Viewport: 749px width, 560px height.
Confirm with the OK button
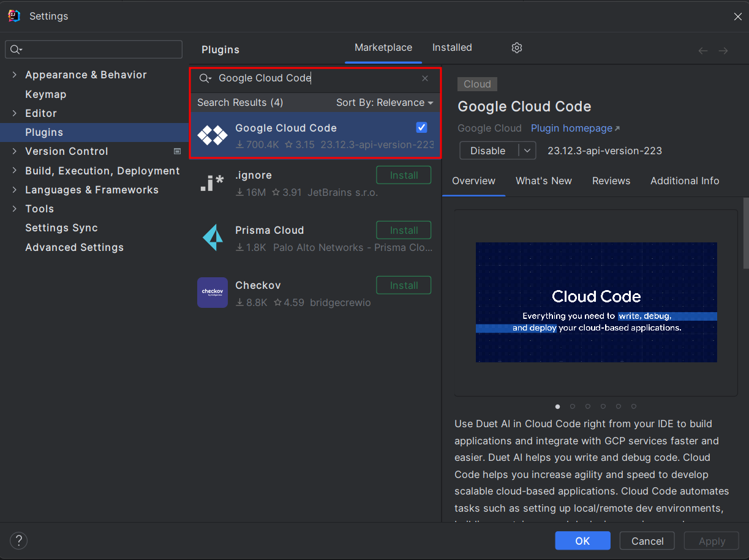582,541
